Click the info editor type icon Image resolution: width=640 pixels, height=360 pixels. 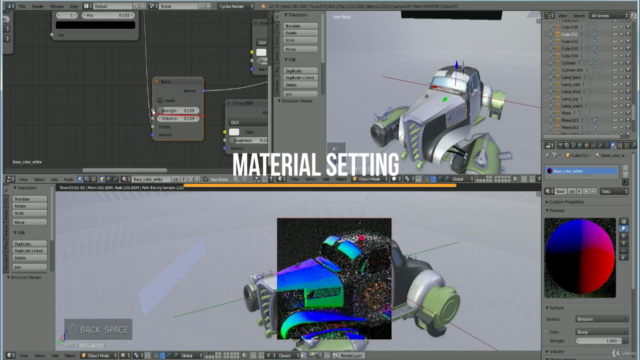click(x=10, y=6)
